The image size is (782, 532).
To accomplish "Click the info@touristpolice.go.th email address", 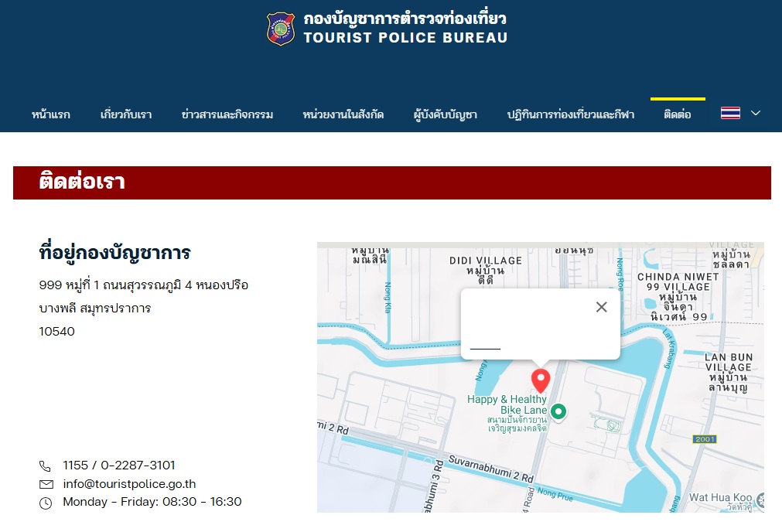I will (129, 484).
